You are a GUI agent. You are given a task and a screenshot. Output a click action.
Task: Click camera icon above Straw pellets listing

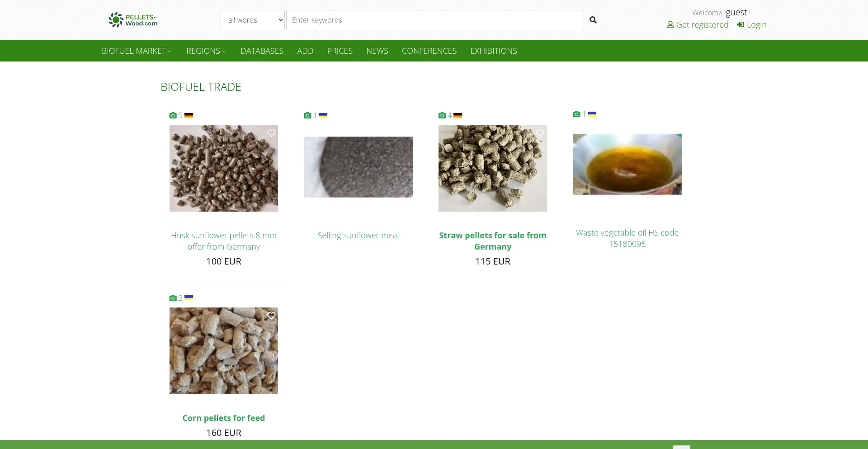click(x=442, y=116)
